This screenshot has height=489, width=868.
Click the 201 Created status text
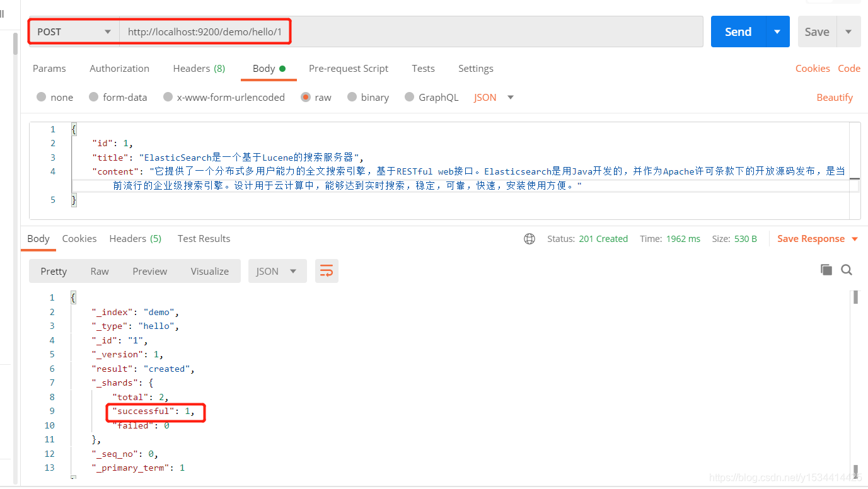point(603,239)
